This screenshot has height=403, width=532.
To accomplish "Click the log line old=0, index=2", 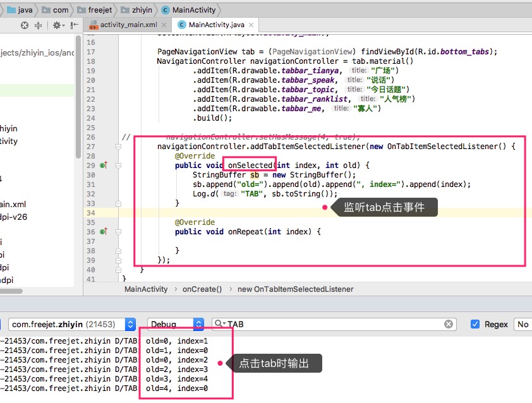I will [x=177, y=360].
